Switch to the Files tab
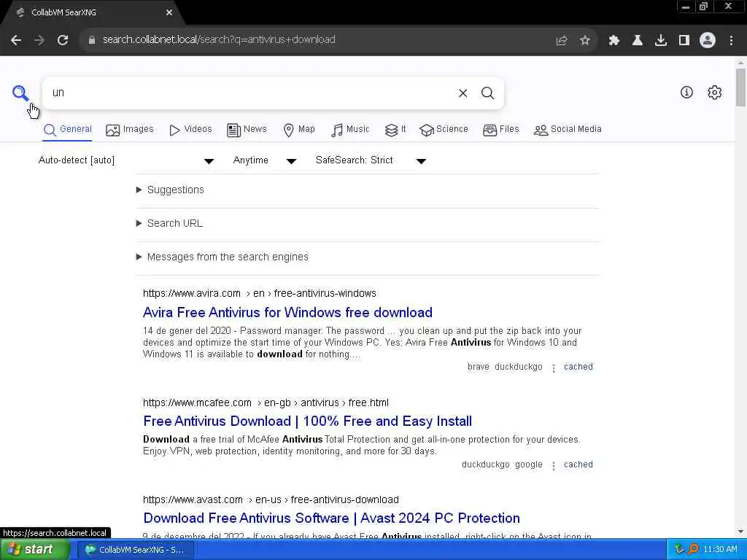747x560 pixels. [x=501, y=130]
